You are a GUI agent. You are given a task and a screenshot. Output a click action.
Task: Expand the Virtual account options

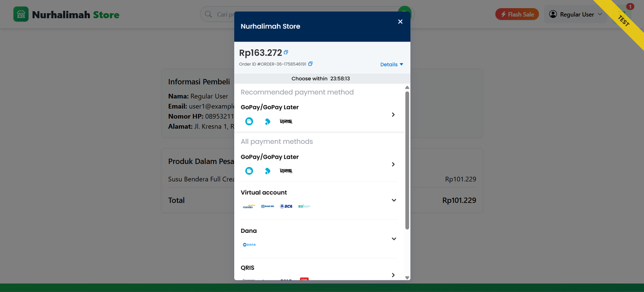pyautogui.click(x=394, y=200)
